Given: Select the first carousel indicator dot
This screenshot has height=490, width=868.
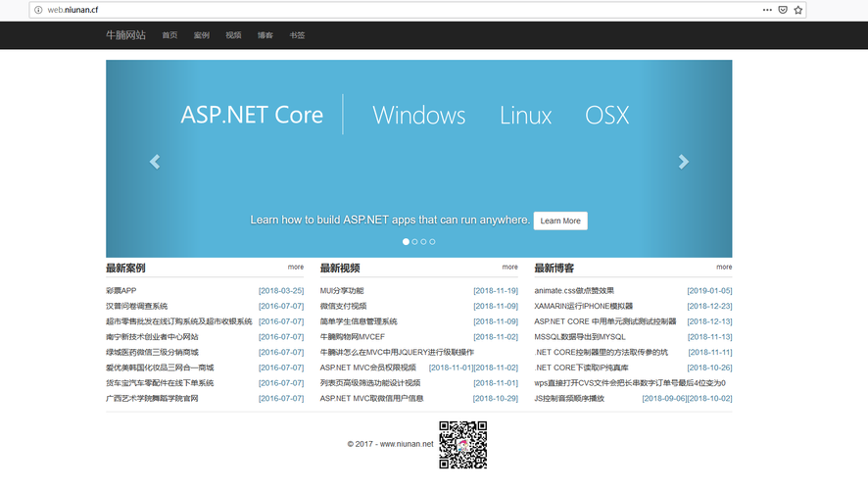Looking at the screenshot, I should 406,242.
